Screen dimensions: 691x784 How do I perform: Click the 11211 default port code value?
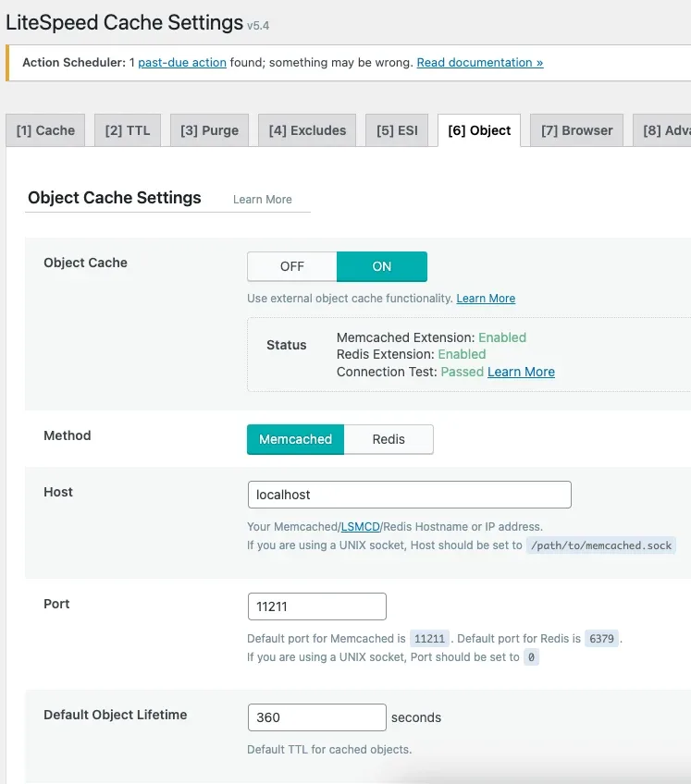429,639
